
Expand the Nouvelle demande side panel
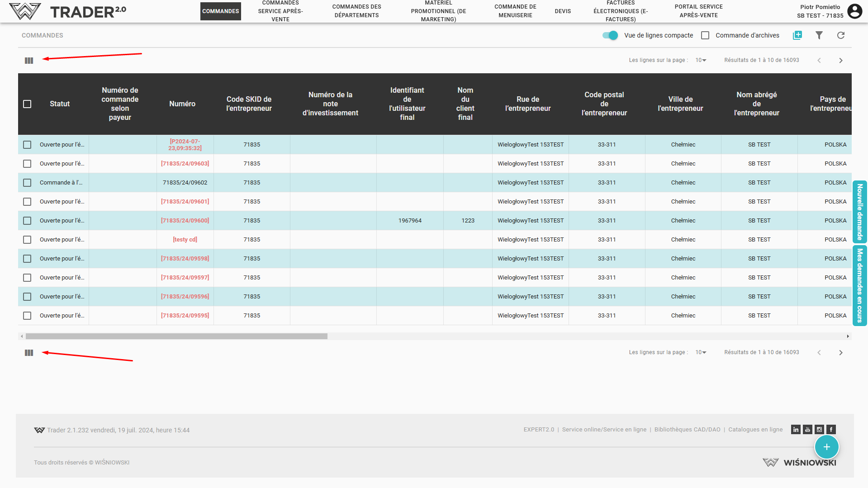pyautogui.click(x=859, y=212)
